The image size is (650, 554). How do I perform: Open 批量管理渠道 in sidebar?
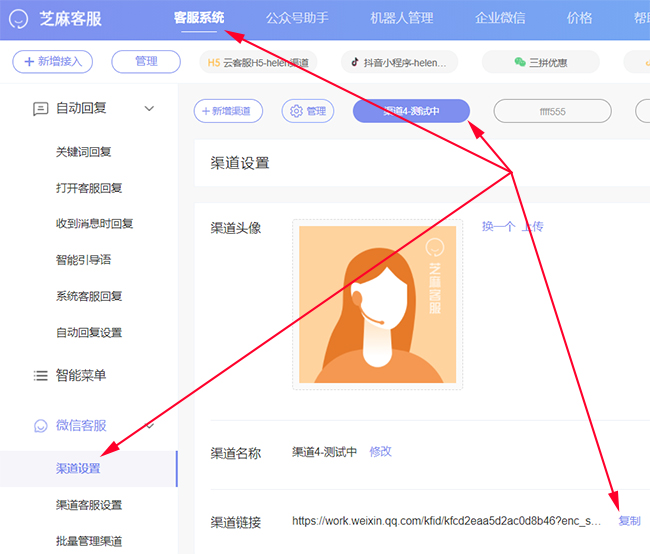point(89,541)
